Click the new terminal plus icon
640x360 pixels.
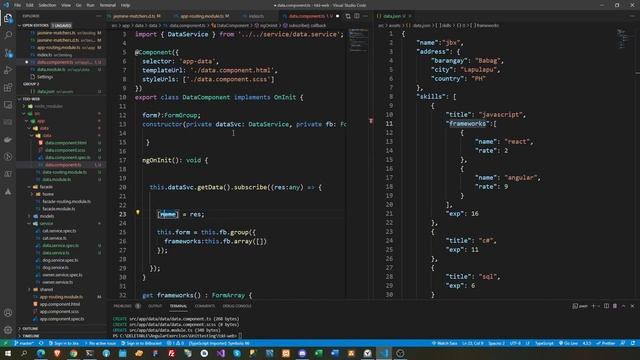point(593,306)
